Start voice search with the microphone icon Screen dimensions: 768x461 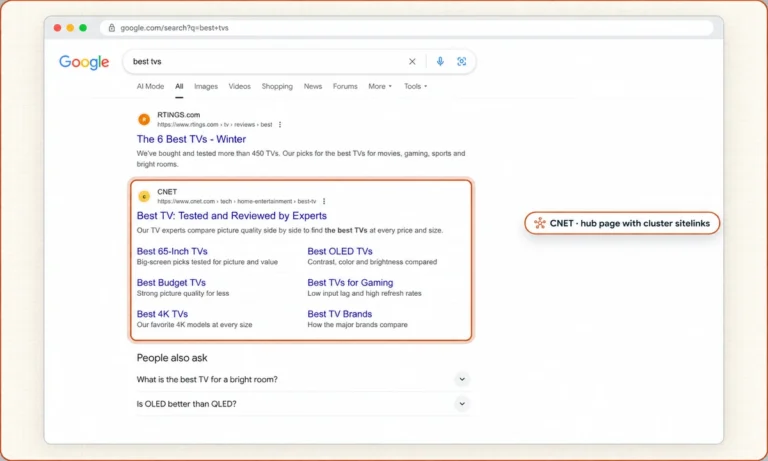[x=440, y=61]
